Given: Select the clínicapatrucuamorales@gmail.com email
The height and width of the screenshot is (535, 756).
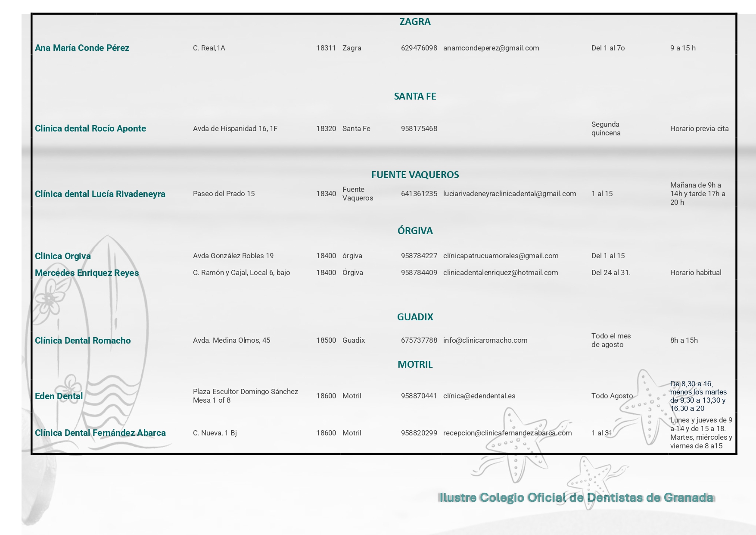Looking at the screenshot, I should pos(501,256).
